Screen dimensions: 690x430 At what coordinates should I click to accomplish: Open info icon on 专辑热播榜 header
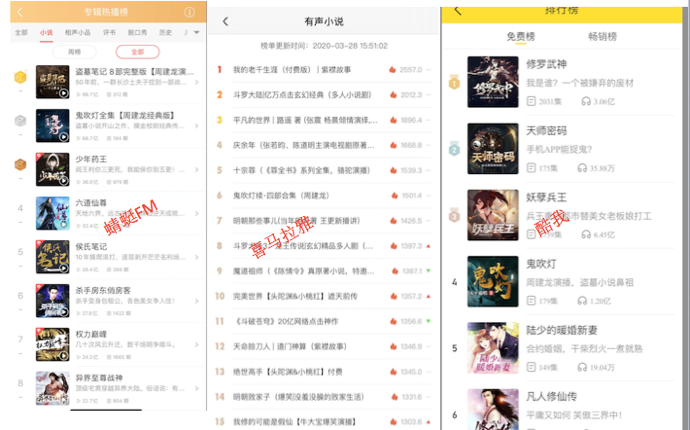coord(190,13)
